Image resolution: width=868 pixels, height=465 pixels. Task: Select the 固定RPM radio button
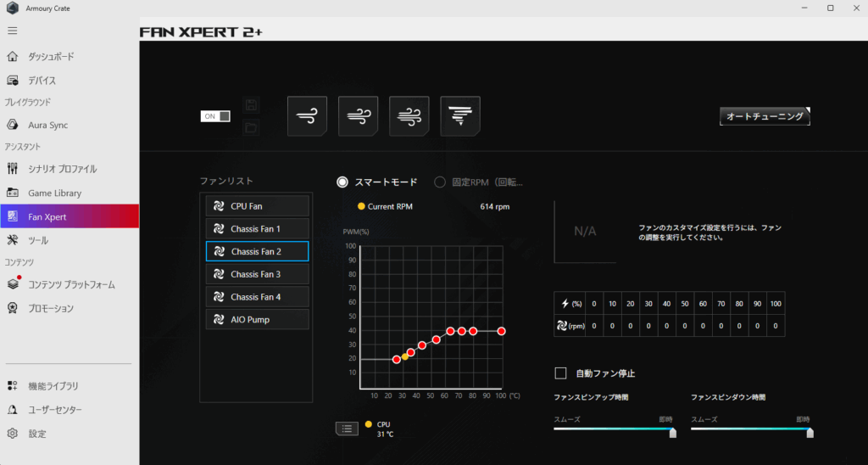pos(440,182)
